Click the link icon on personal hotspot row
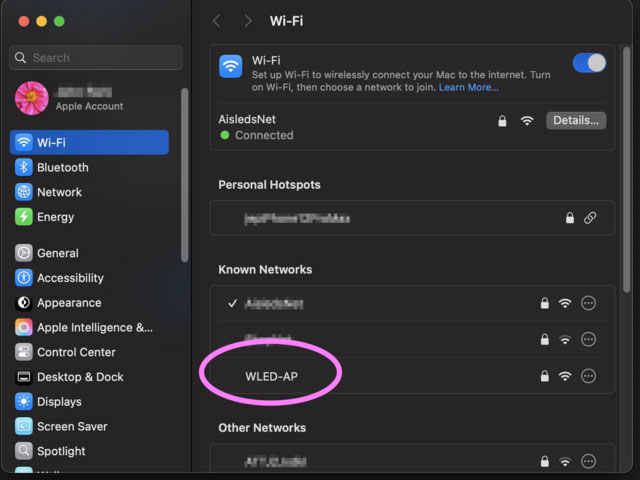Image resolution: width=640 pixels, height=480 pixels. click(590, 218)
